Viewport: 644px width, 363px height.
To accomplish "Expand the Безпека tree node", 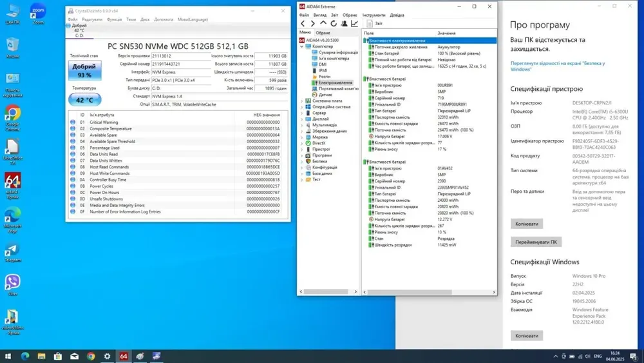I will 302,161.
